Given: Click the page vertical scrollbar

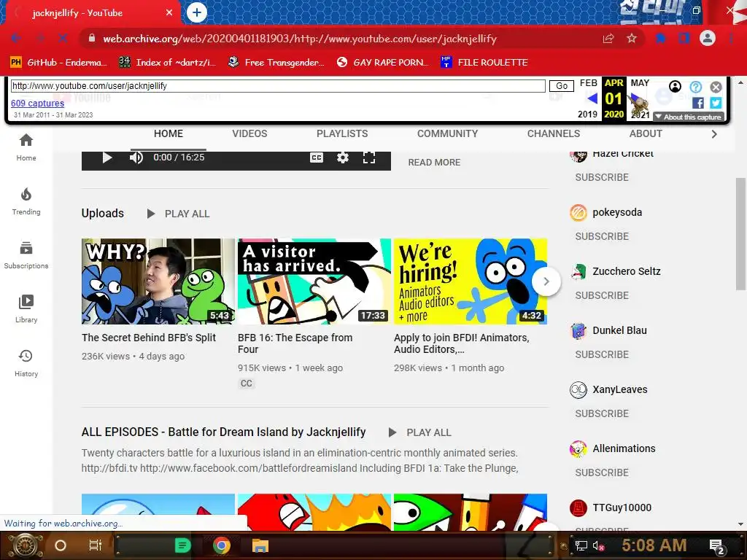Looking at the screenshot, I should point(740,233).
